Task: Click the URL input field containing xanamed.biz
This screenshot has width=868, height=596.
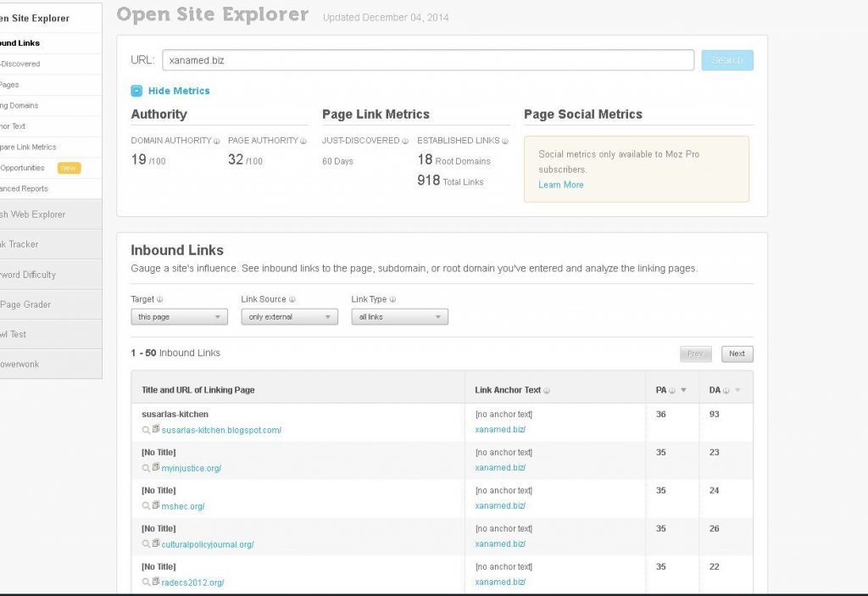Action: tap(428, 60)
